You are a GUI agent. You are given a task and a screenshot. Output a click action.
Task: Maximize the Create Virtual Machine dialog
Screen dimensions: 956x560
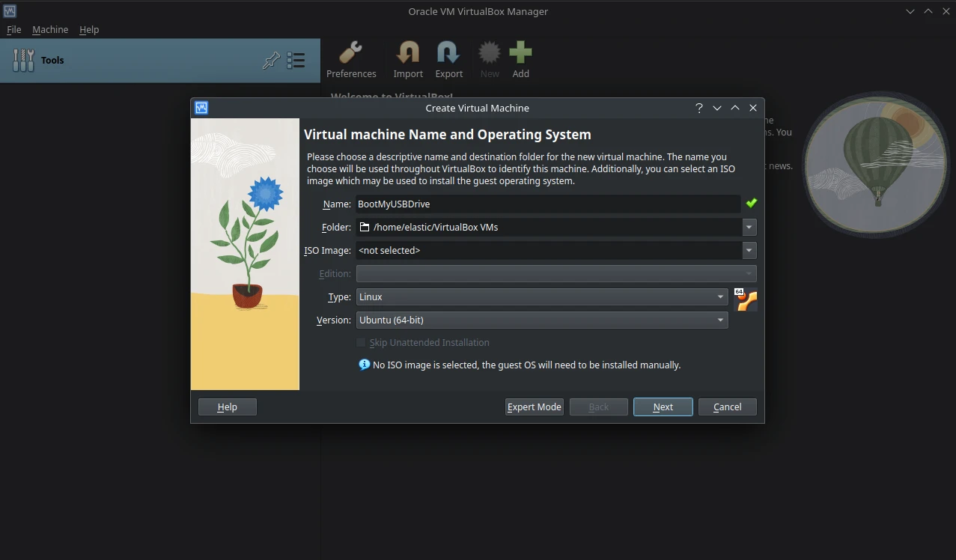[x=735, y=108]
